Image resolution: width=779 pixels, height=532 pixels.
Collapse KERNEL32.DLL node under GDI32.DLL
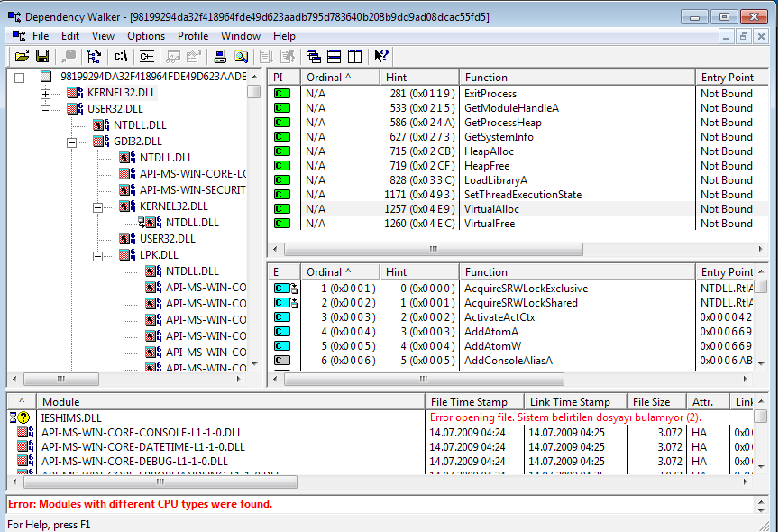[x=98, y=207]
